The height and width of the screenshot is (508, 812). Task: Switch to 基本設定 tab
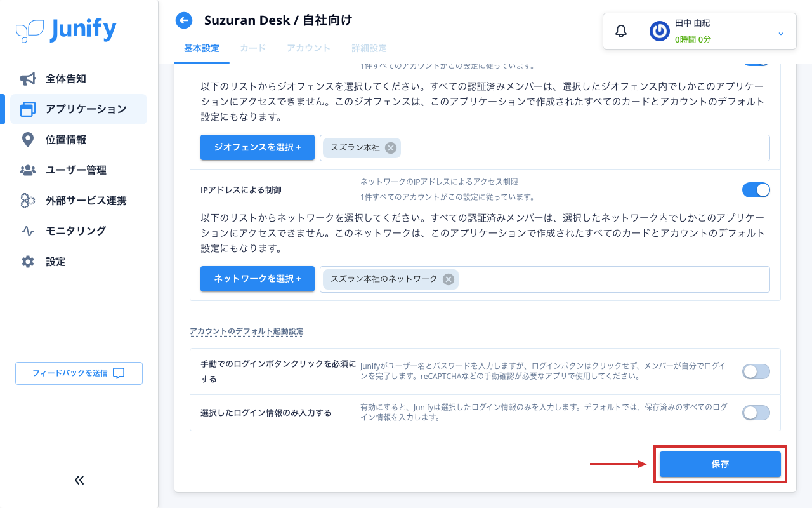coord(202,48)
